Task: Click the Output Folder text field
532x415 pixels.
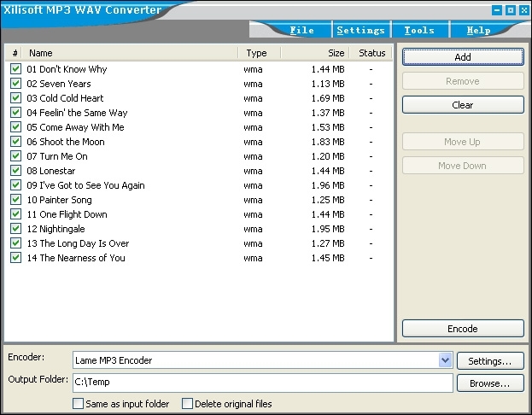Action: pyautogui.click(x=263, y=383)
